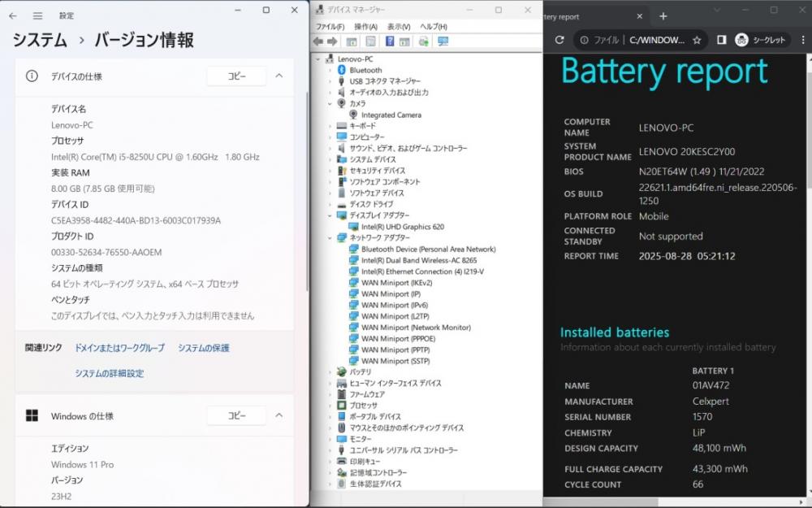Expand the システム デバイス node
This screenshot has width=812, height=508.
point(330,159)
